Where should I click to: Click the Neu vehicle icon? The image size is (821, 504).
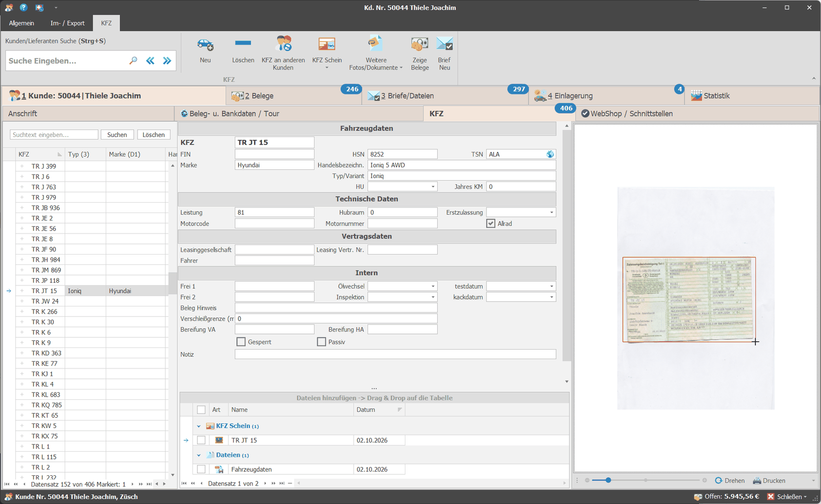[x=205, y=45]
